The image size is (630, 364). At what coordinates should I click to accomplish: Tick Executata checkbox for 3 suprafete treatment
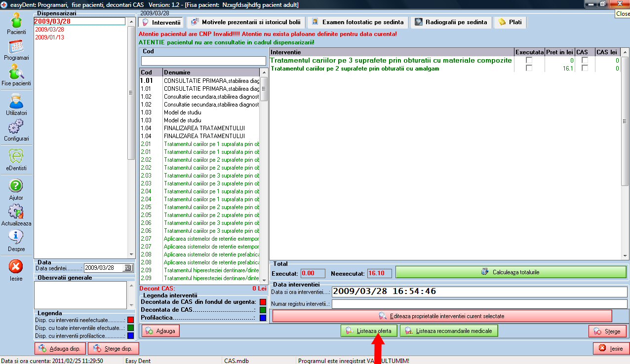(529, 60)
